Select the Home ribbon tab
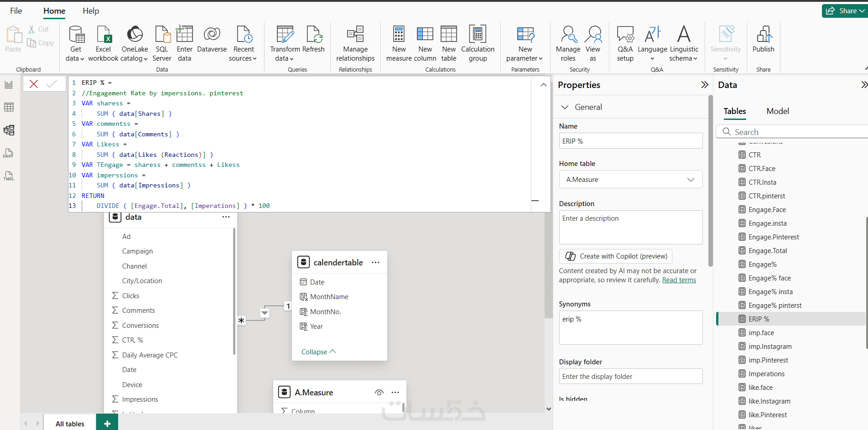 [x=54, y=11]
